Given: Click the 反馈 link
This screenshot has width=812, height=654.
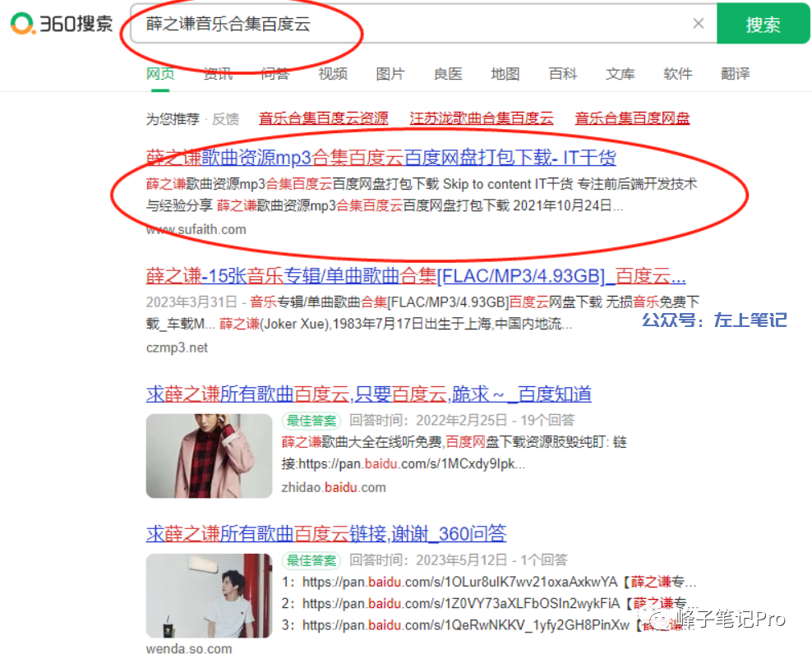Looking at the screenshot, I should tap(225, 119).
